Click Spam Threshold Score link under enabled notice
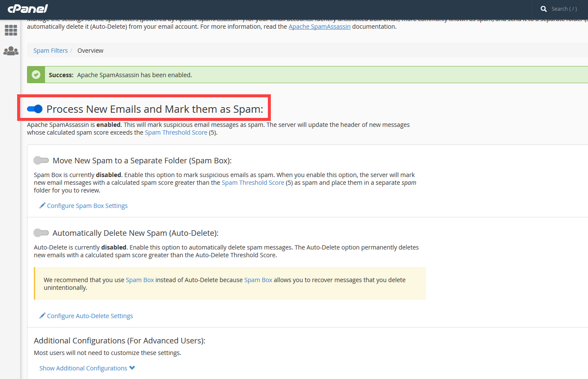Viewport: 588px width, 379px height. [x=176, y=132]
